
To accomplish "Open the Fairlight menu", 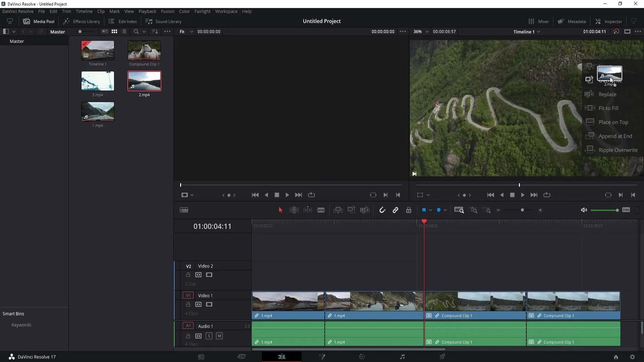I will [202, 11].
